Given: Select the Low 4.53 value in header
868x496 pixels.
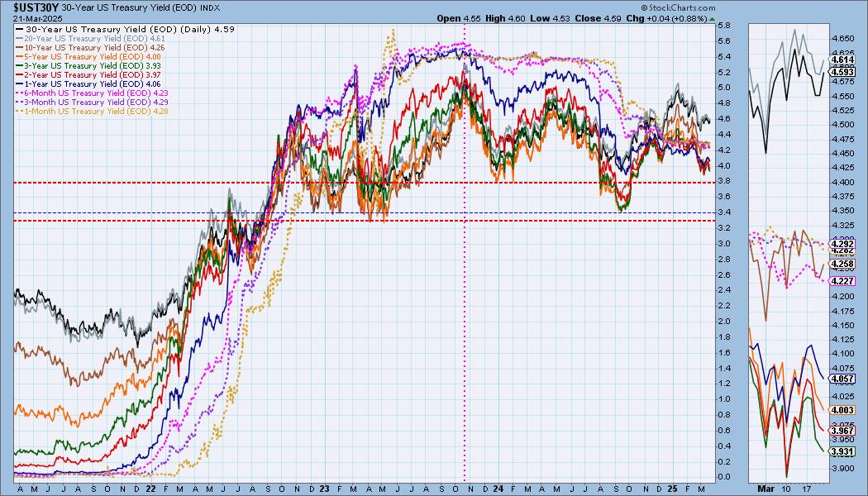Looking at the screenshot, I should coord(550,18).
